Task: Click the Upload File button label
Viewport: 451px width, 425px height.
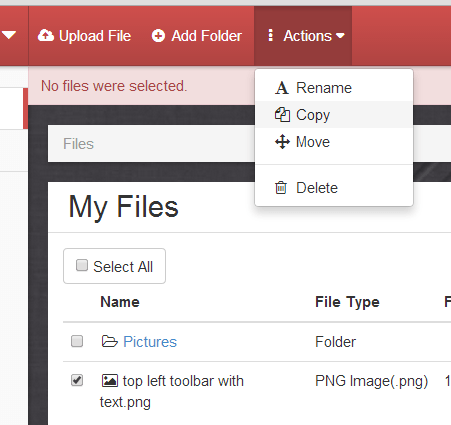Action: [x=95, y=36]
